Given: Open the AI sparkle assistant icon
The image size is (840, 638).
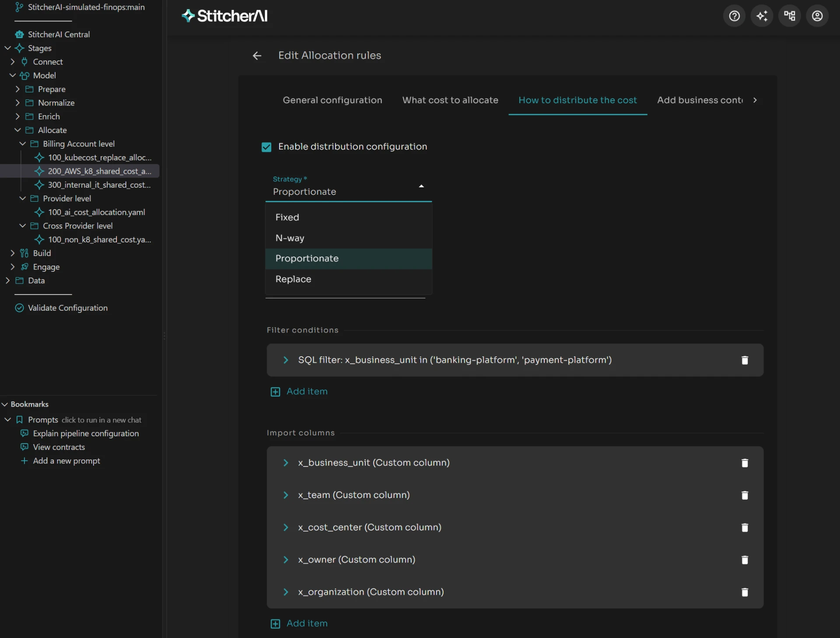Looking at the screenshot, I should pos(762,16).
